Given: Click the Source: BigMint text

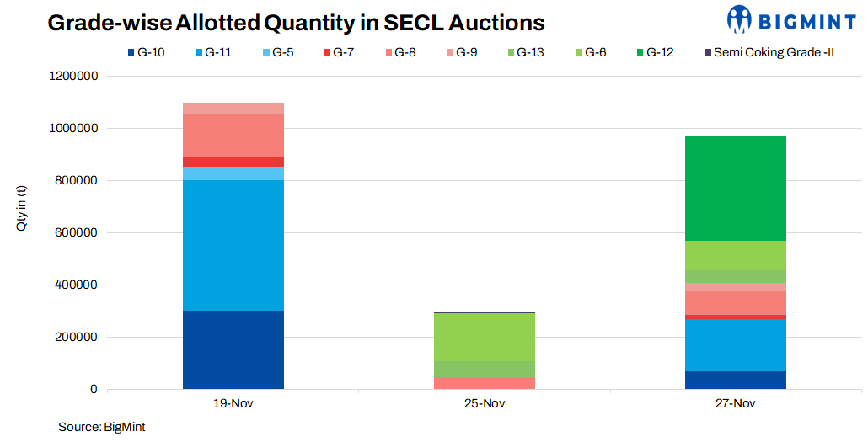Looking at the screenshot, I should 95,428.
